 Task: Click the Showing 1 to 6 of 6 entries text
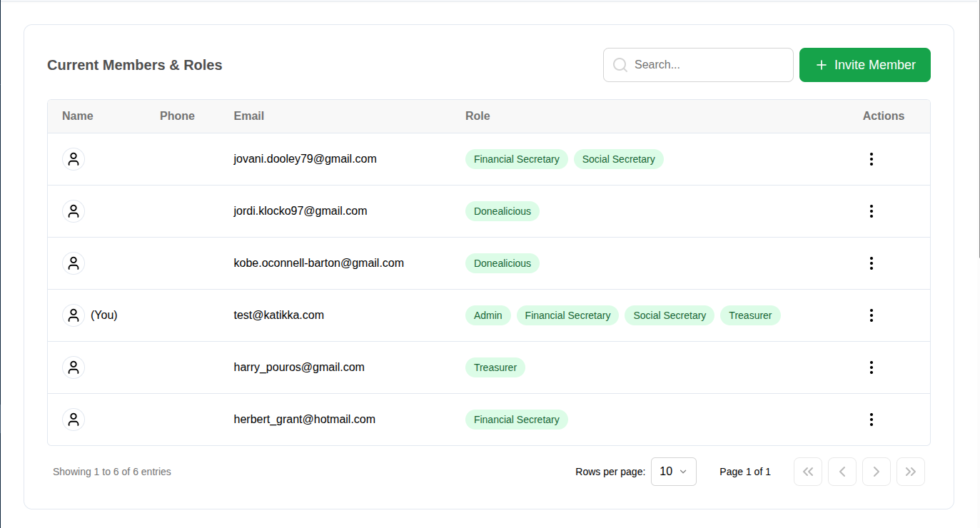click(112, 472)
